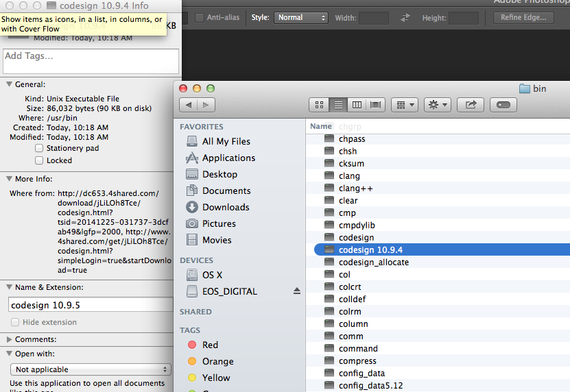Click the Edit Tags toolbar button
570x392 pixels.
tap(503, 105)
